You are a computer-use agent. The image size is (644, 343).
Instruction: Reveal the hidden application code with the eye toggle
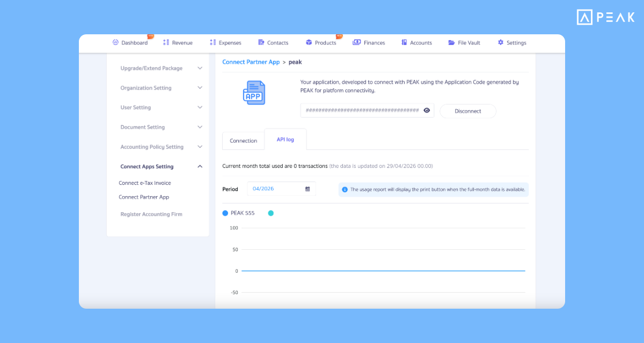427,110
